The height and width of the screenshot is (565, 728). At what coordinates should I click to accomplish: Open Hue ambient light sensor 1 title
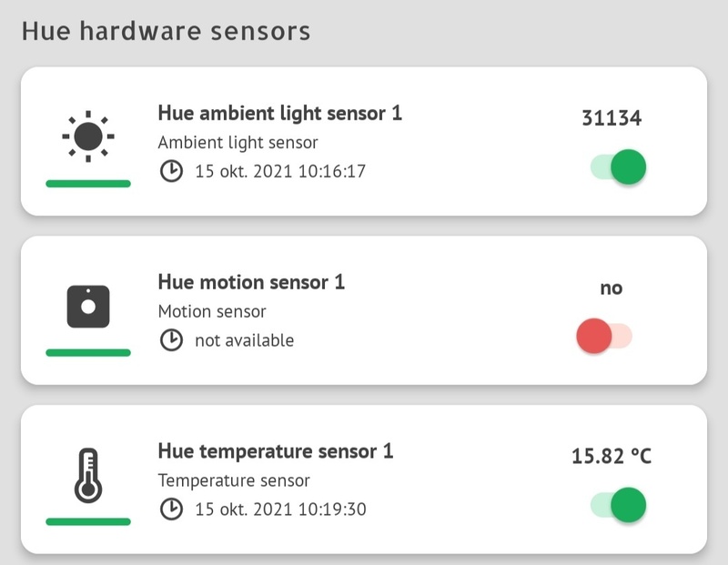point(279,113)
